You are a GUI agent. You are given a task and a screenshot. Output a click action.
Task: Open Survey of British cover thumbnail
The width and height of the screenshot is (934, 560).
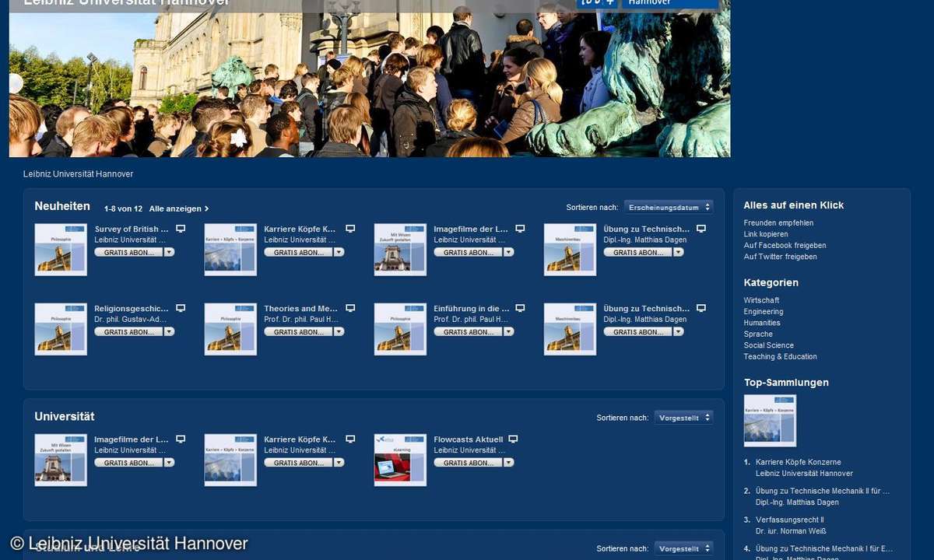pos(61,250)
